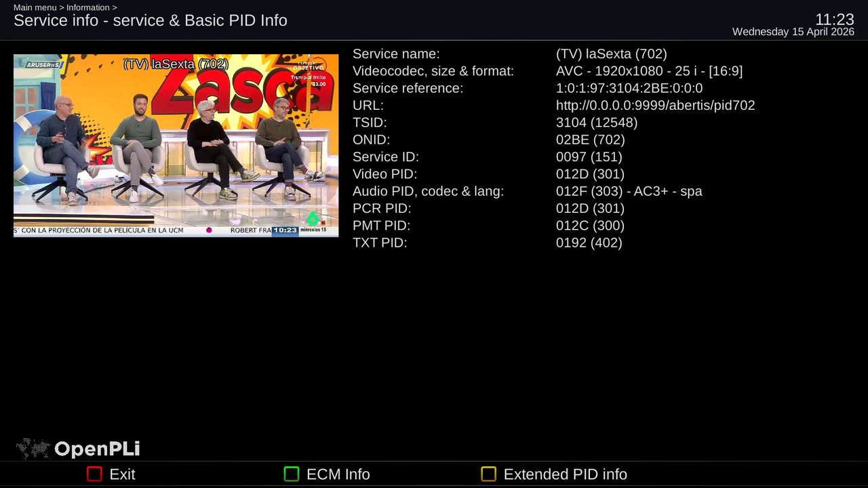Select the value '02BE (702)'

pos(591,140)
